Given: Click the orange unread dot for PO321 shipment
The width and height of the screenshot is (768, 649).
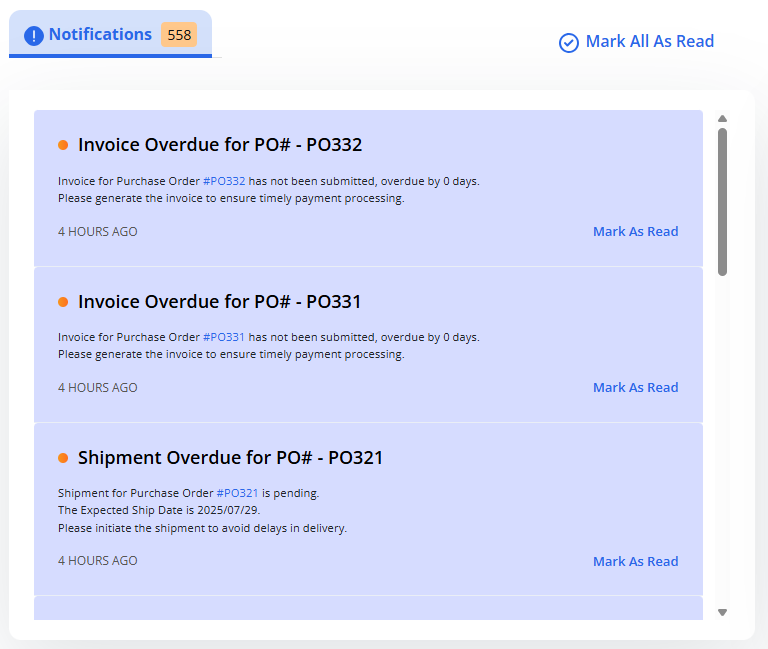Looking at the screenshot, I should (63, 458).
